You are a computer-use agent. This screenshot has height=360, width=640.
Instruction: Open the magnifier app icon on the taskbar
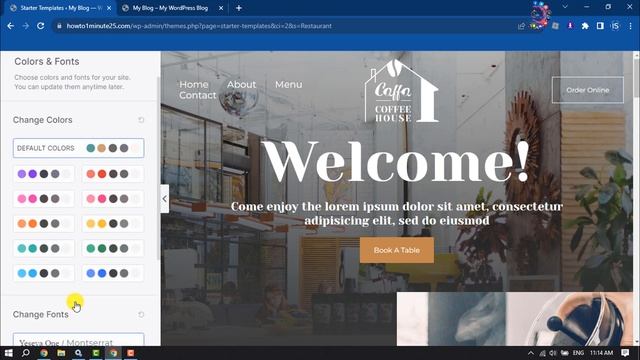click(x=78, y=353)
